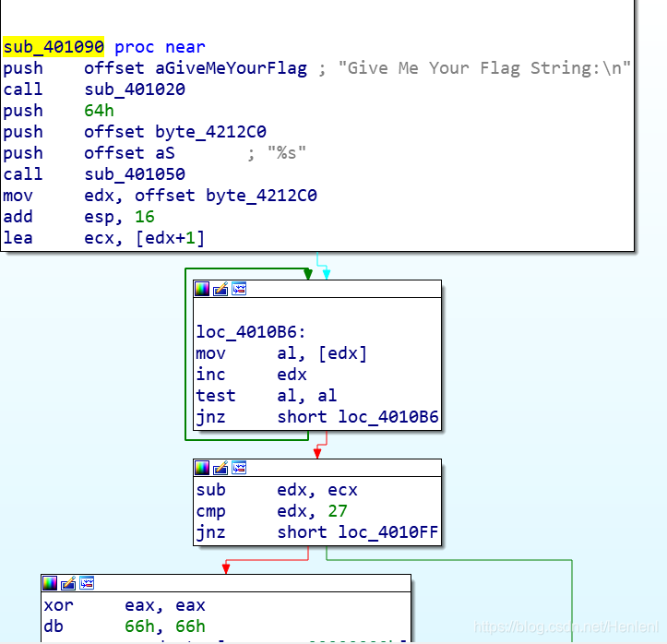Click pencil icon in 'sub edx, ecx' block
Image resolution: width=667 pixels, height=644 pixels.
[x=220, y=468]
